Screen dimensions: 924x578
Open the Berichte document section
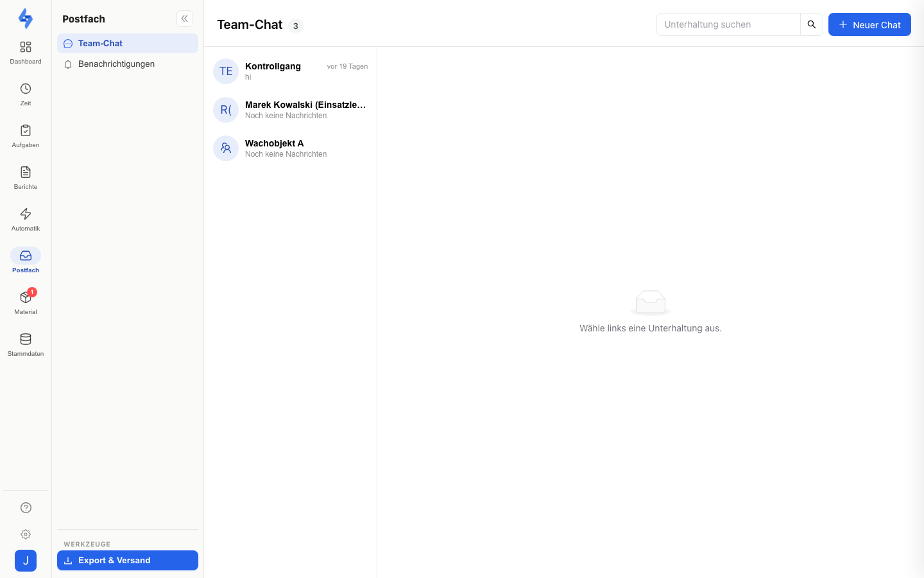click(x=26, y=178)
